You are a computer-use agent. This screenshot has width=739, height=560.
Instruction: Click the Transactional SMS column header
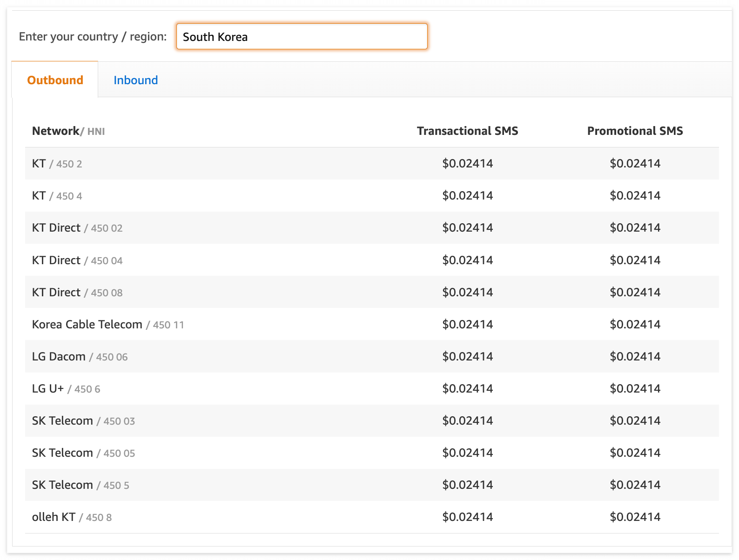[467, 131]
